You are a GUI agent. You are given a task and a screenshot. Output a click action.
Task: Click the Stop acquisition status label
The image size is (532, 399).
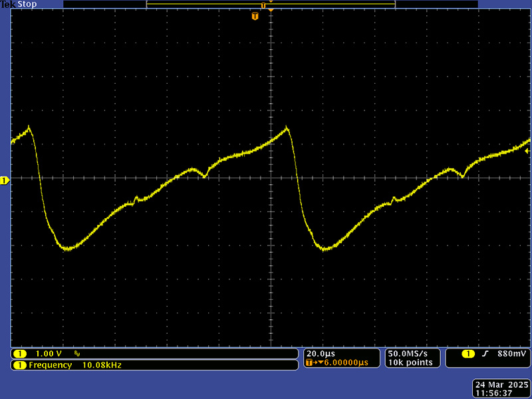pyautogui.click(x=27, y=4)
